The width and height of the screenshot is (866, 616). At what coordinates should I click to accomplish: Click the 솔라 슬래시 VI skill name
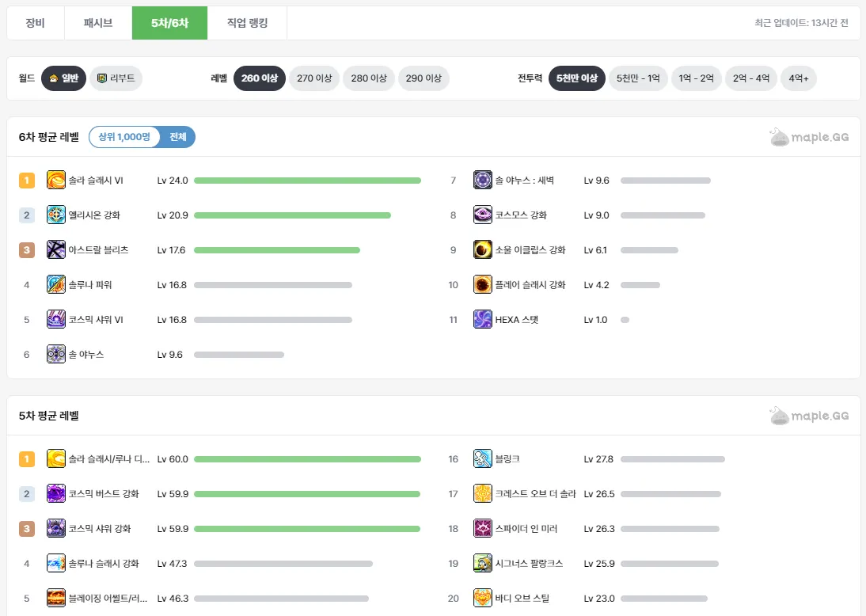point(96,180)
